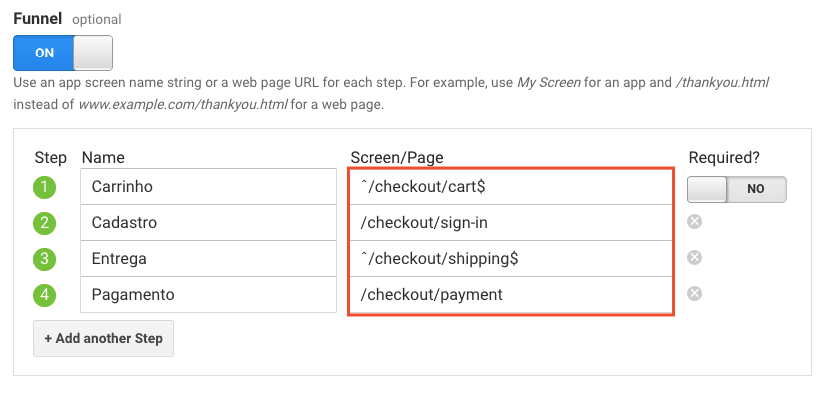This screenshot has height=393, width=827.
Task: Click the Screen/Page column header
Action: tap(397, 157)
